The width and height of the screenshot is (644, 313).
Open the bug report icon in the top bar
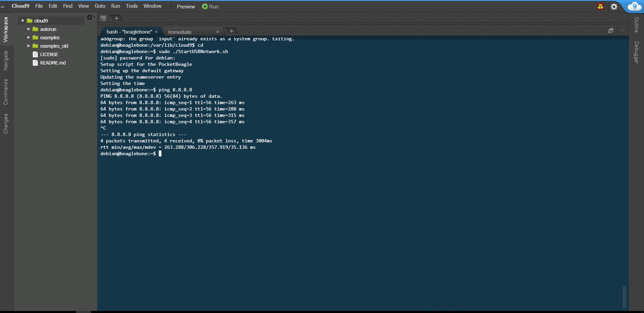[601, 6]
